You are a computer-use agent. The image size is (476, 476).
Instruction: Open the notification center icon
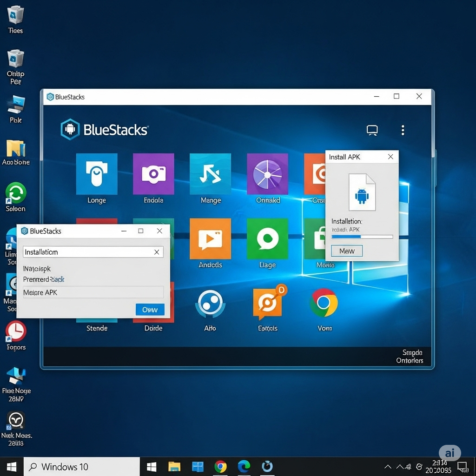point(463,467)
